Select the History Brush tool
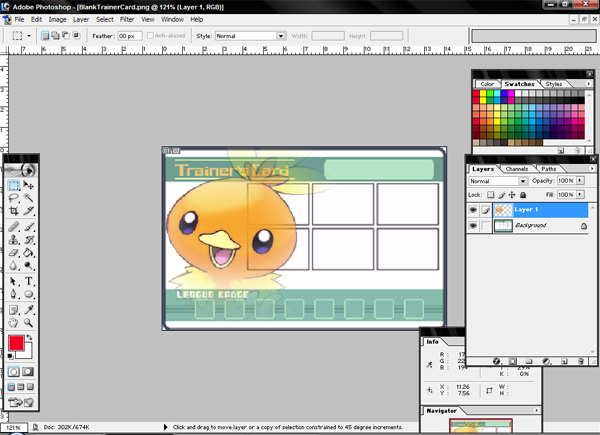 coord(28,240)
